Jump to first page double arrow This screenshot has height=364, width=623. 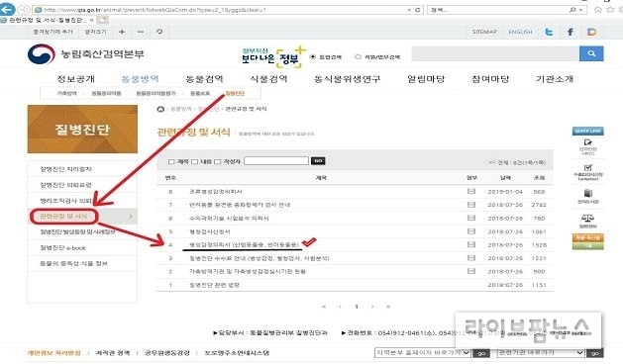324,307
